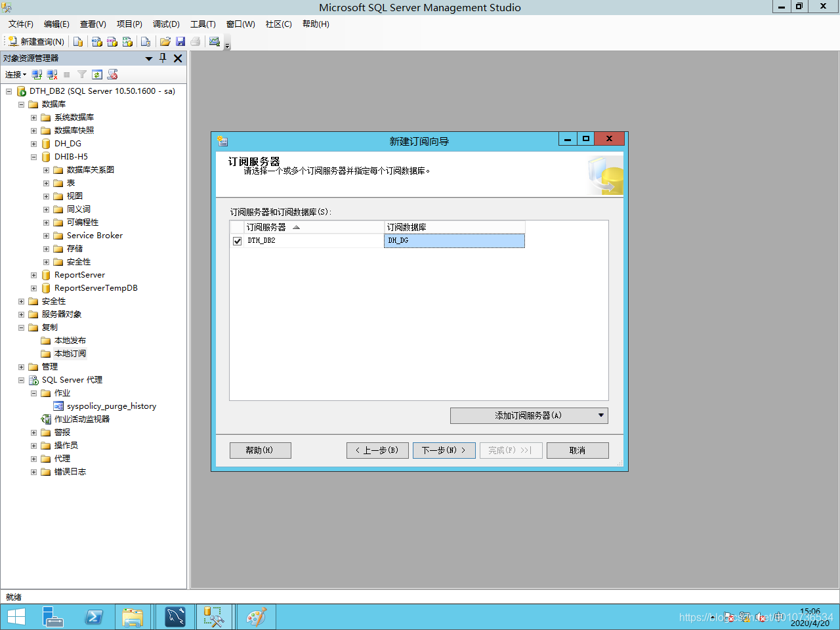The image size is (840, 630).
Task: Expand the 错误日志 folder
Action: 33,472
